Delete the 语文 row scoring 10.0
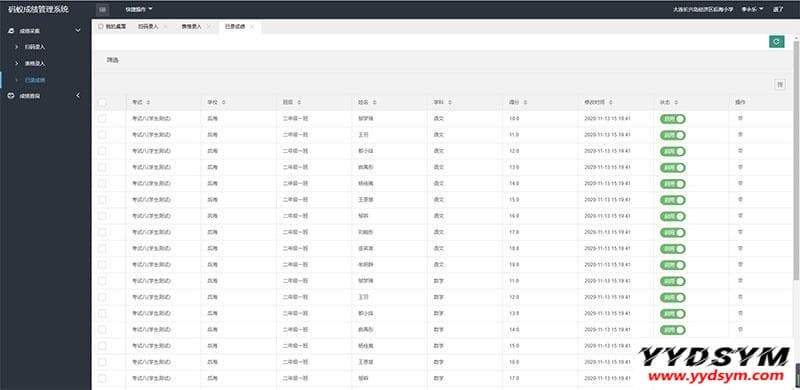This screenshot has width=800, height=390. (740, 118)
